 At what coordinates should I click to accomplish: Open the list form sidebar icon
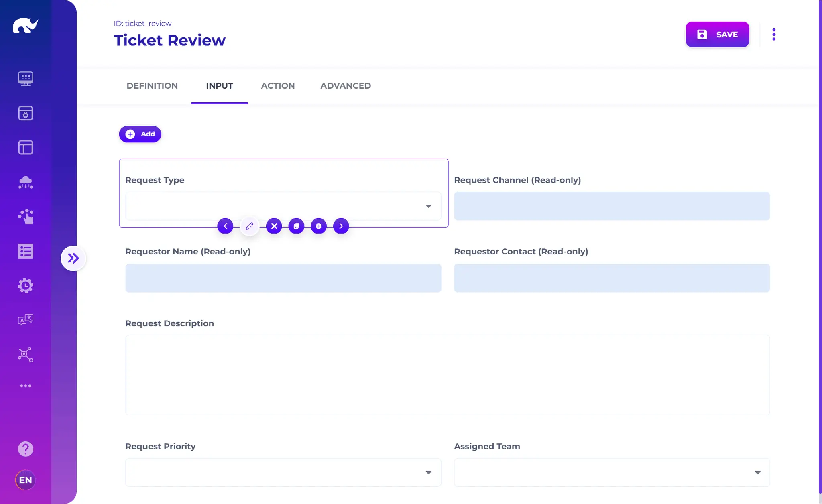click(25, 251)
